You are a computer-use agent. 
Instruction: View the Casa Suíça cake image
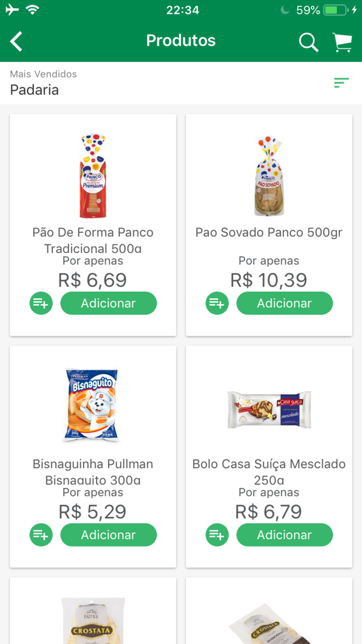point(269,409)
